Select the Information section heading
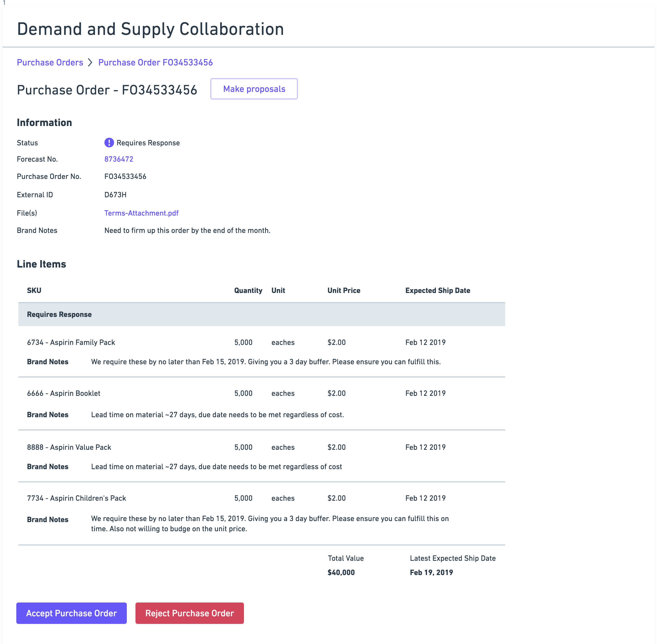 point(44,122)
